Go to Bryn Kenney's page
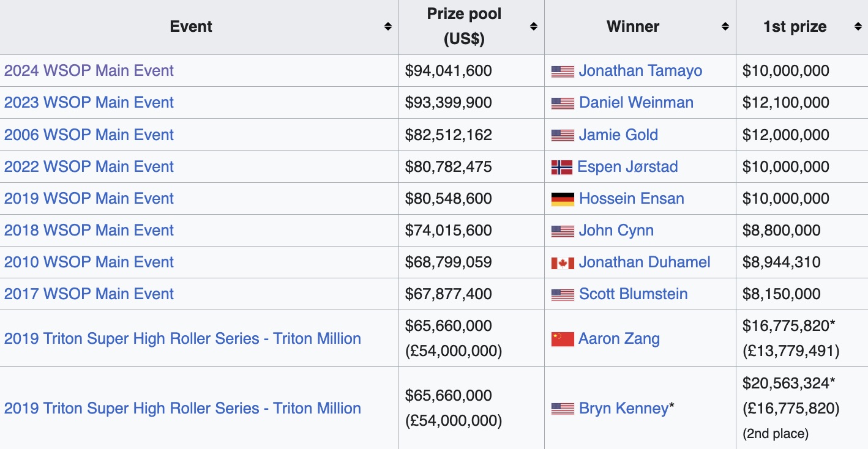Screen dimensions: 868x449 (623, 409)
